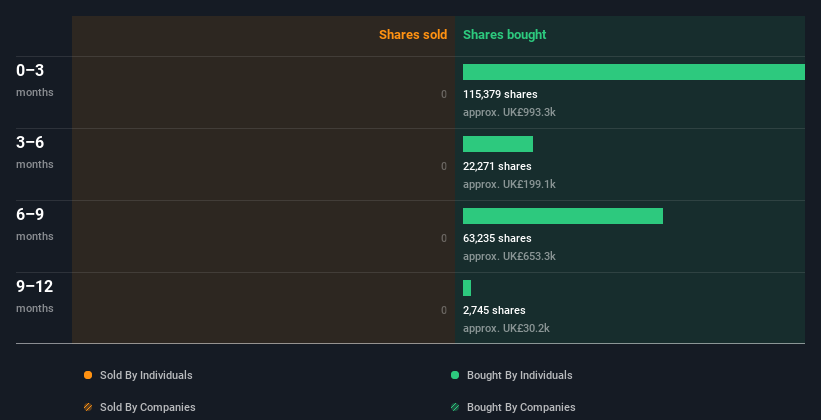Select the 2,745 shares value
Screen dimensions: 821x420
coord(494,310)
